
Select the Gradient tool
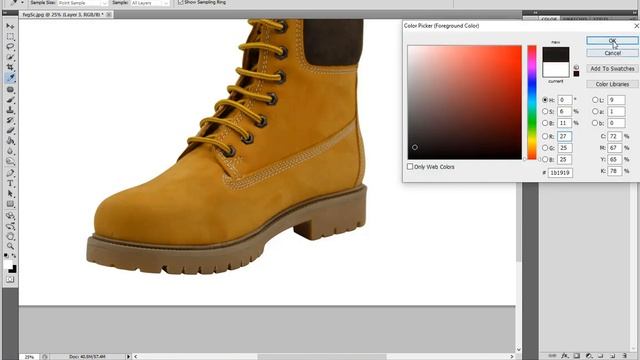point(10,141)
